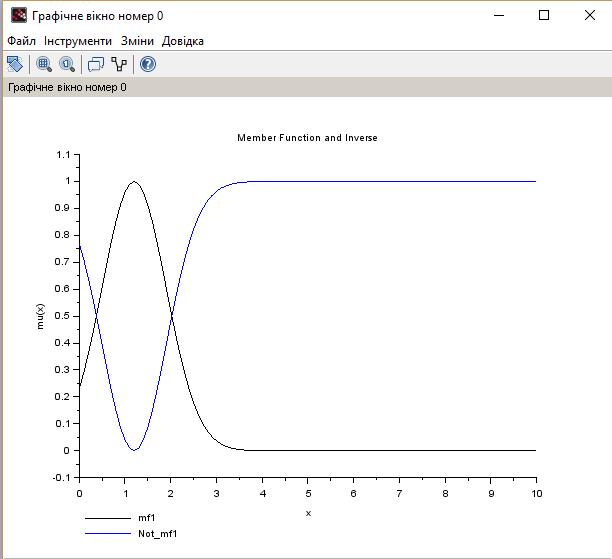Open the Зміни menu
This screenshot has height=559, width=612.
(137, 41)
